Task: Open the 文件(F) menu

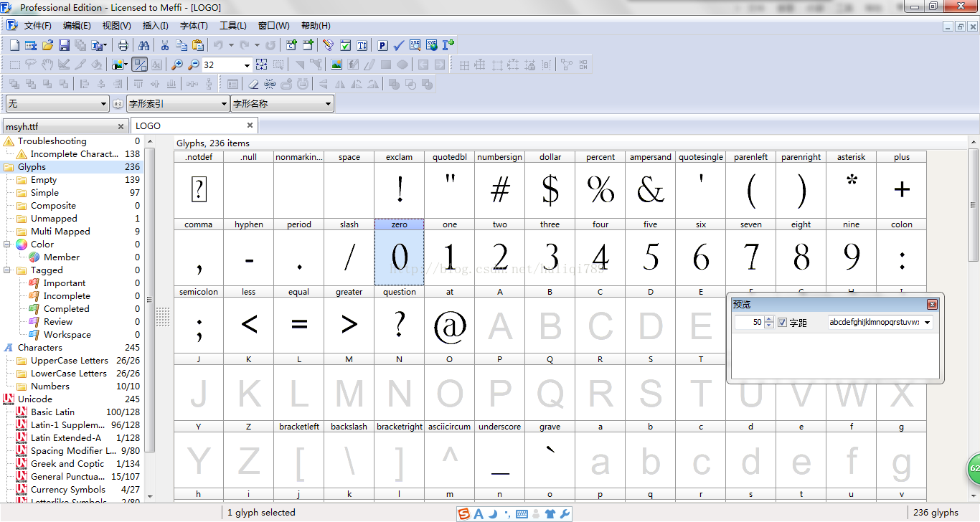Action: pyautogui.click(x=37, y=26)
